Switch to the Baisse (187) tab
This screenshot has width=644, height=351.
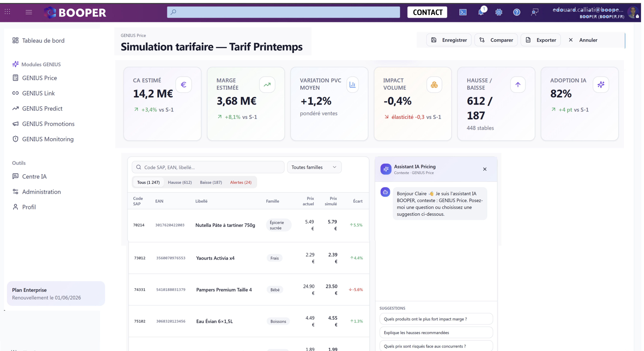(211, 182)
